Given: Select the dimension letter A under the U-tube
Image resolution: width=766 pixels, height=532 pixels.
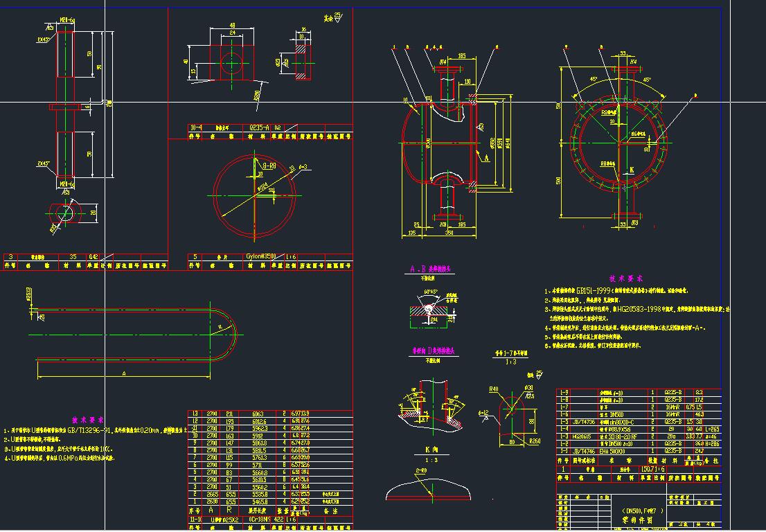Looking at the screenshot, I should click(x=124, y=373).
